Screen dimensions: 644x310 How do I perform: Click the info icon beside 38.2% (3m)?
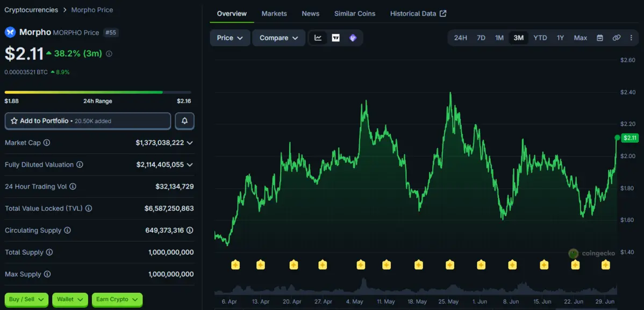tap(109, 54)
